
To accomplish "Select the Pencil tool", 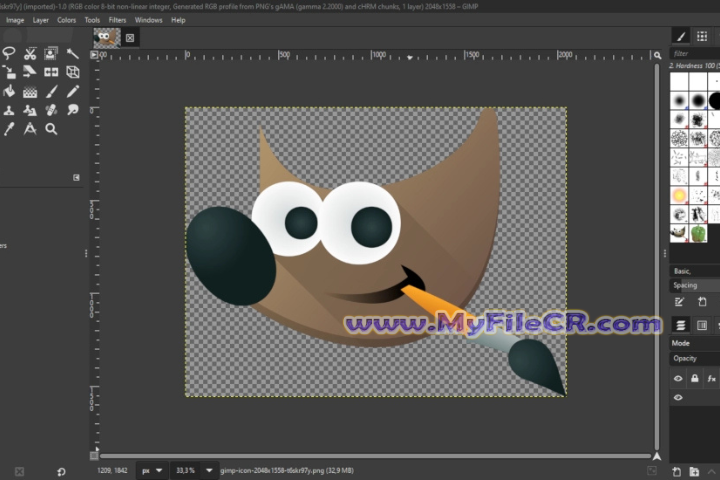I will tap(73, 91).
